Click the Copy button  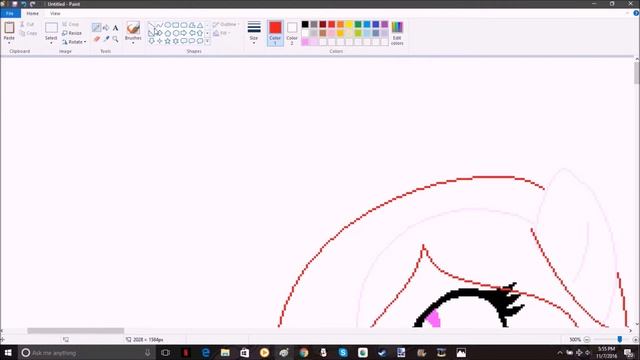pyautogui.click(x=28, y=33)
